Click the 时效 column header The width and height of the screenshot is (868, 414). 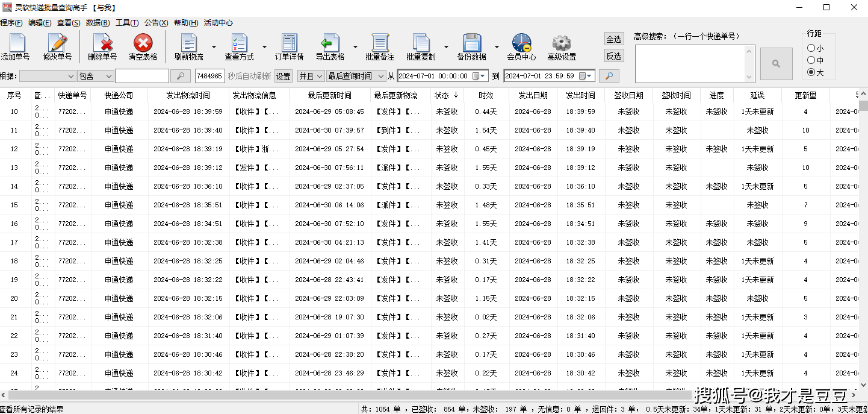(x=486, y=95)
